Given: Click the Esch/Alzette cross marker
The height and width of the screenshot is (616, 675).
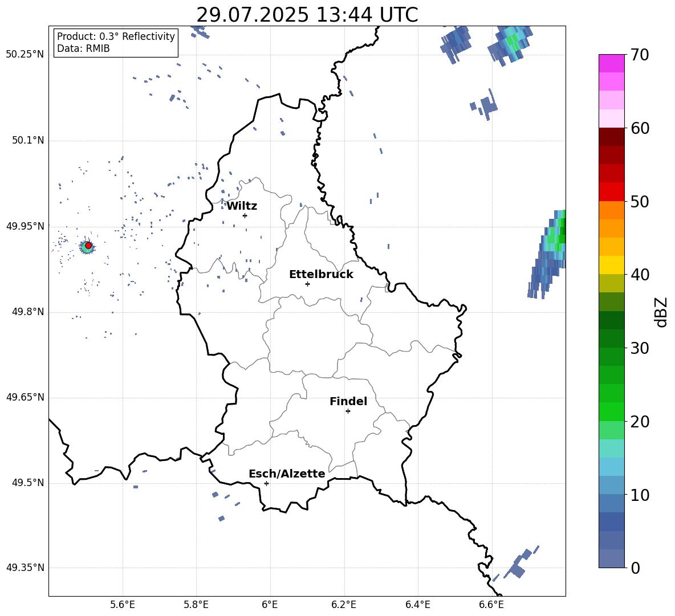Looking at the screenshot, I should (x=266, y=483).
